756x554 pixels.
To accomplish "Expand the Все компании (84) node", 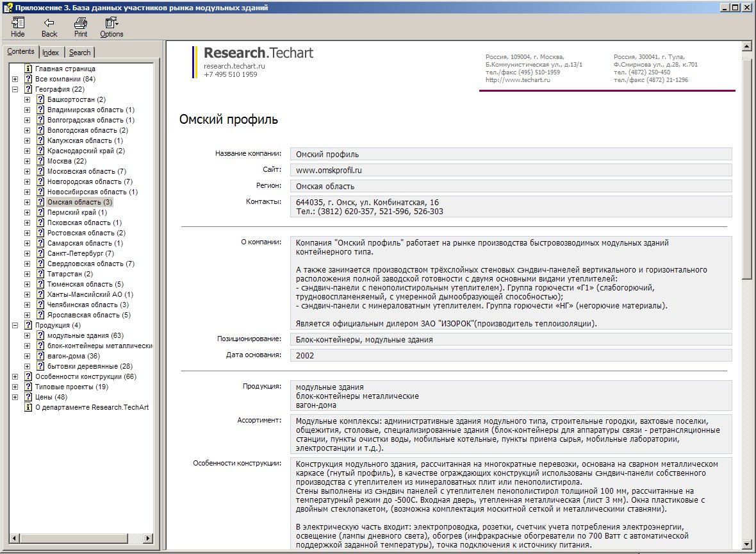I will coord(15,79).
